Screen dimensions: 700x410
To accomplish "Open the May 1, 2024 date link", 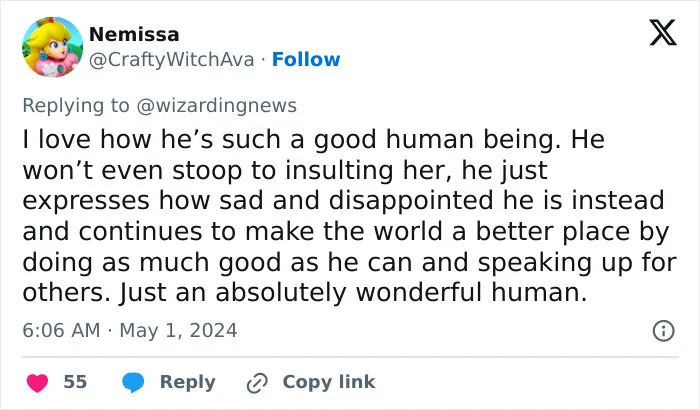I will 178,331.
